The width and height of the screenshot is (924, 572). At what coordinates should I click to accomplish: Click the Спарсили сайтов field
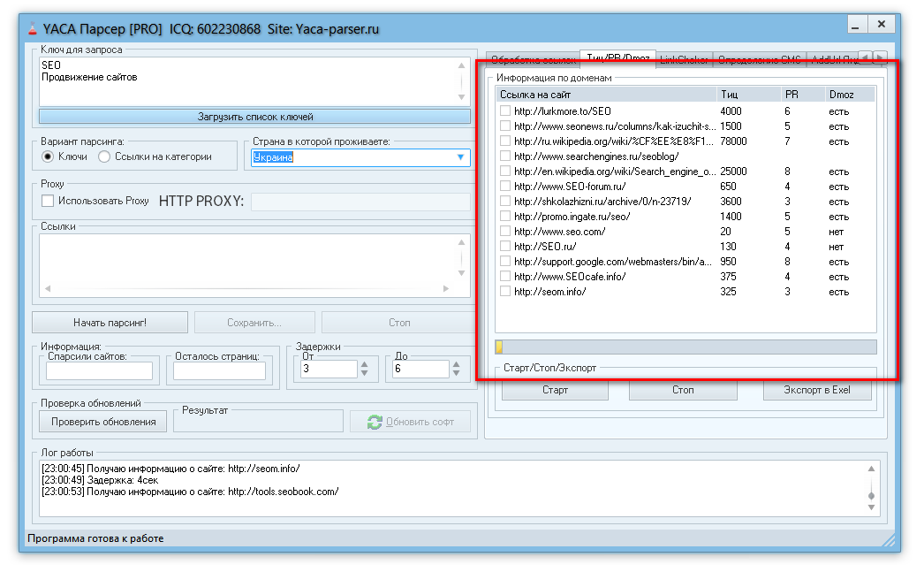click(99, 371)
